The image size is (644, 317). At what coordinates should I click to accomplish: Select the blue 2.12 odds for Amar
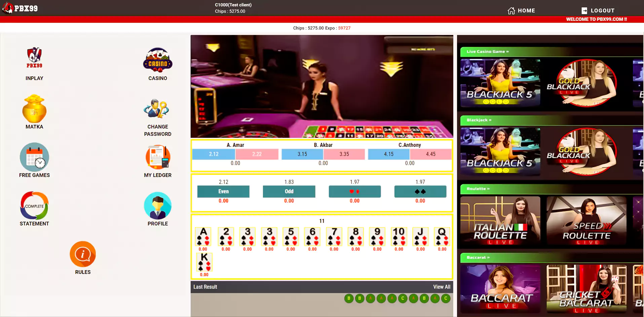(214, 154)
